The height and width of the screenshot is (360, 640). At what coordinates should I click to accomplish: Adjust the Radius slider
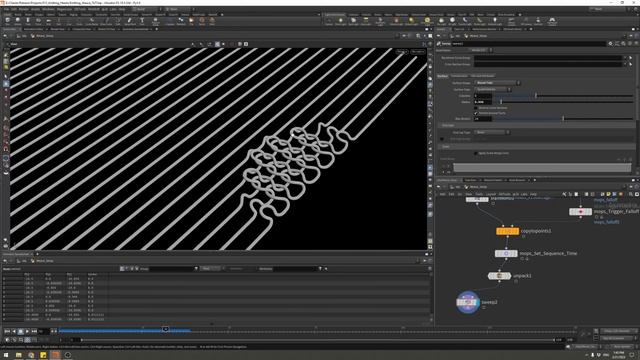tap(501, 102)
